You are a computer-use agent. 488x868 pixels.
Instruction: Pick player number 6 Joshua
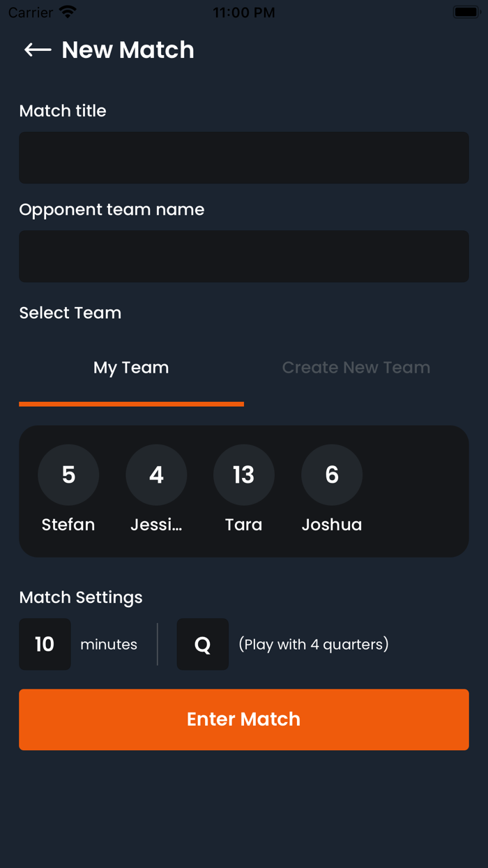pos(332,475)
